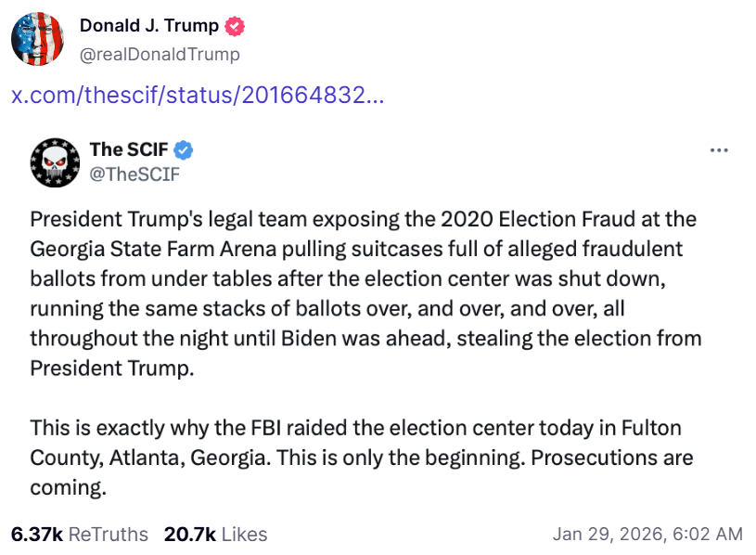Click the blue verified checkmark next to The SCIF
The width and height of the screenshot is (756, 555).
coord(185,149)
